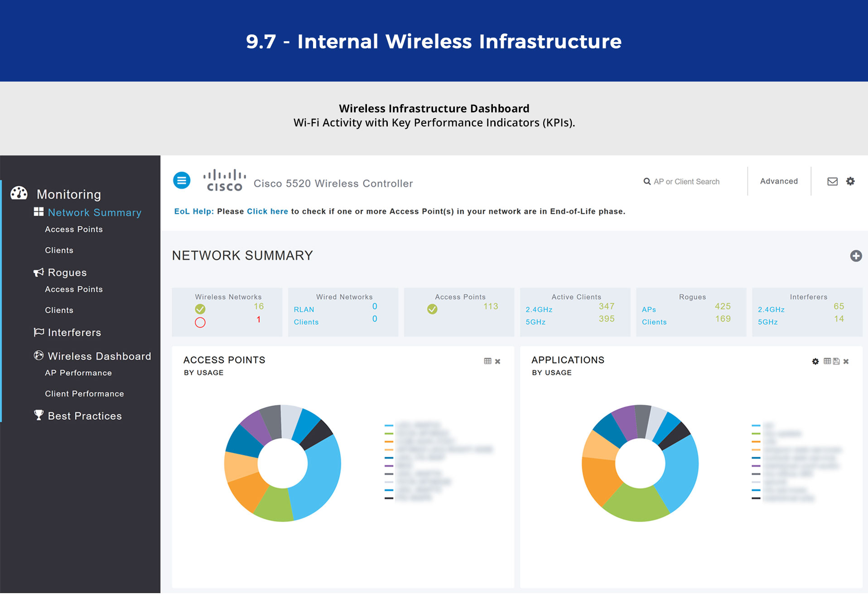Screen dimensions: 868x609
Task: Expand the Monitoring section in sidebar
Action: (x=68, y=194)
